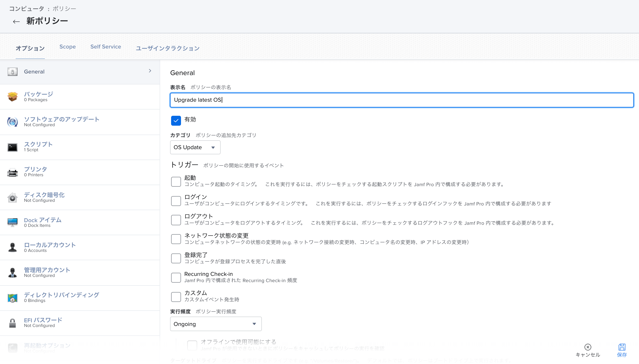Open the Ongoing 実行頻度 dropdown
Image resolution: width=639 pixels, height=364 pixels.
pos(216,324)
